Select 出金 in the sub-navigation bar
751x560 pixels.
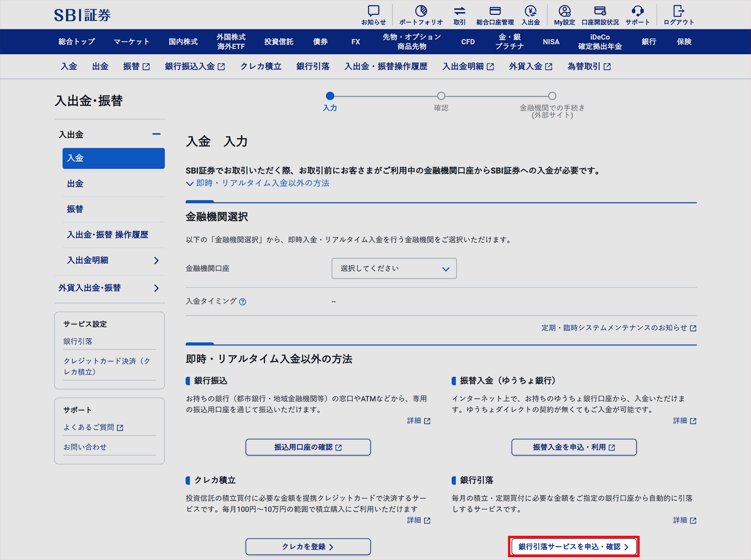tap(100, 66)
